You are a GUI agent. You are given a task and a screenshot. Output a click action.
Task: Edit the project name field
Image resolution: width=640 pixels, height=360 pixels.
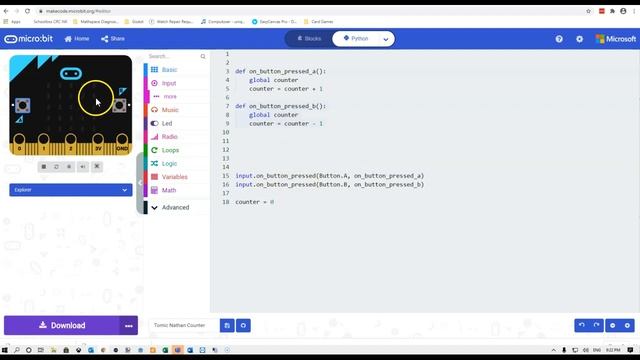(184, 325)
